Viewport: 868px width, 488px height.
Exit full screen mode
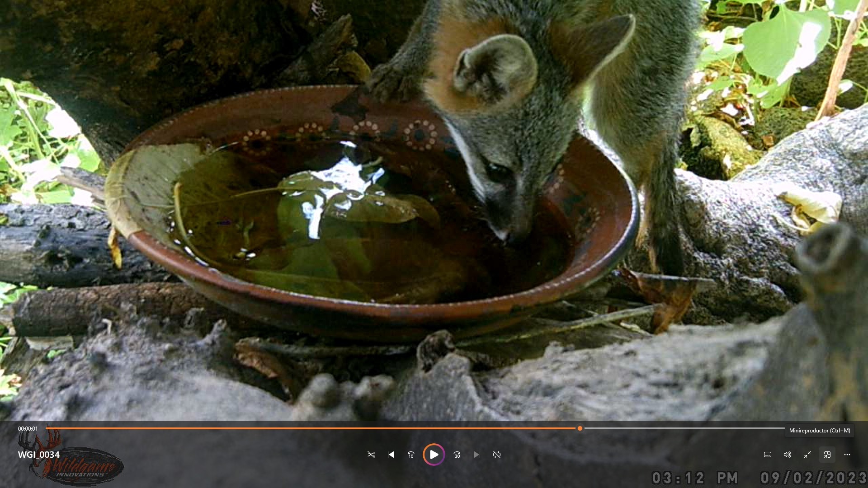[807, 455]
